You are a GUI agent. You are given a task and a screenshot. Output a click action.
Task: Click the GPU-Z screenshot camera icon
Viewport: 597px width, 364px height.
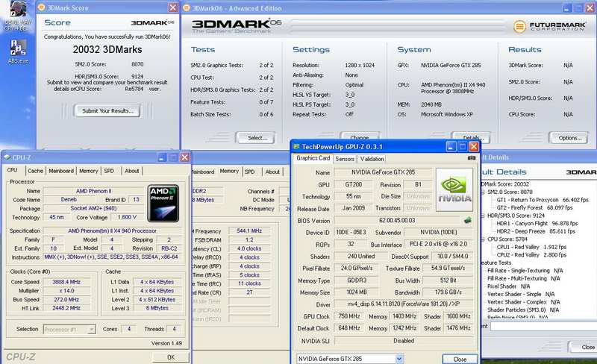[472, 158]
